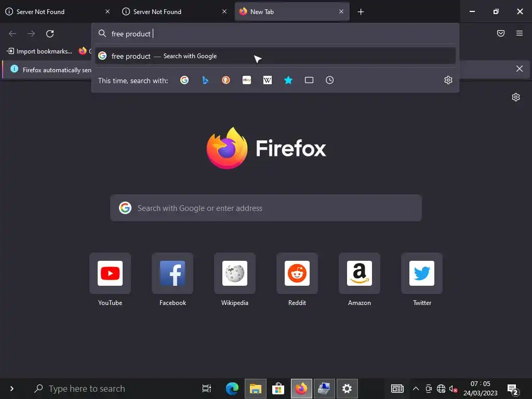Open the clock showing 07:05 24/03/2023

click(x=480, y=389)
